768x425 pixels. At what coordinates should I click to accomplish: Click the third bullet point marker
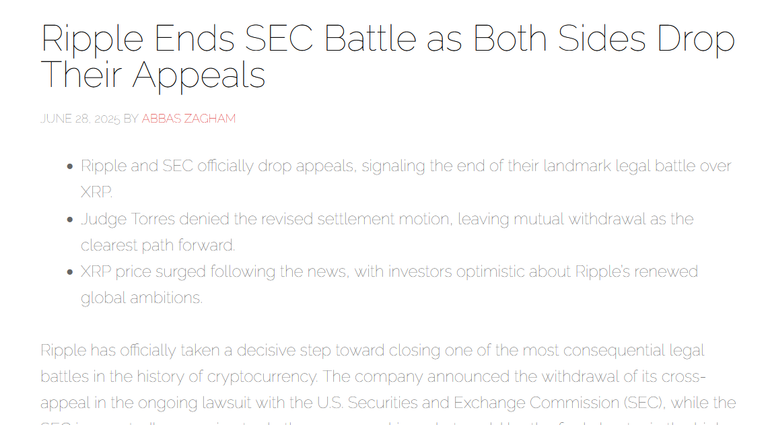coord(70,272)
